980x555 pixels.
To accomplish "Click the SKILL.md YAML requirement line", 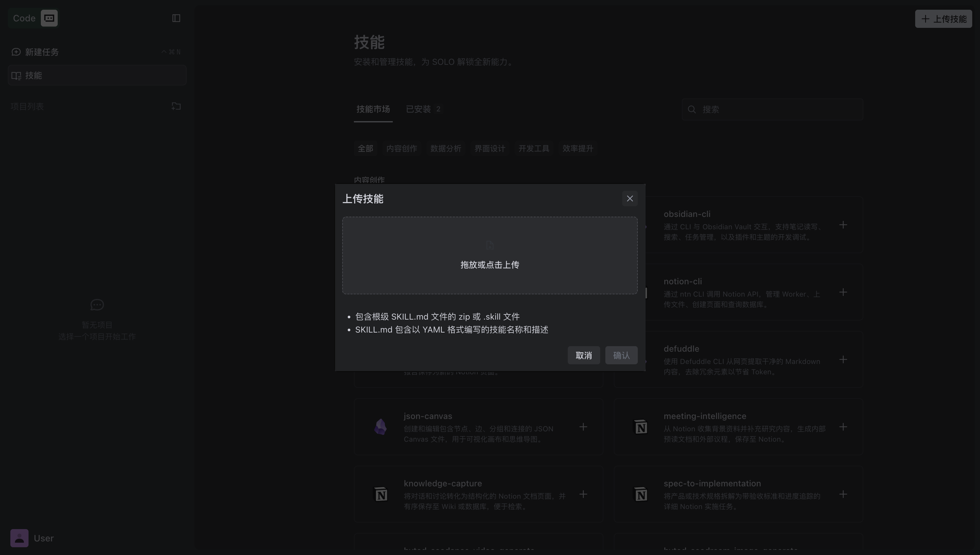I will pyautogui.click(x=452, y=330).
